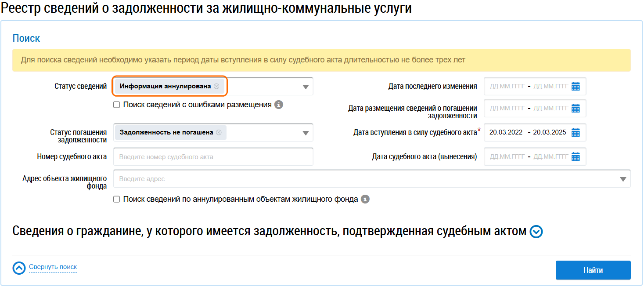Remove 'Информация аннулирована' status tag
This screenshot has height=287, width=644.
pos(216,87)
